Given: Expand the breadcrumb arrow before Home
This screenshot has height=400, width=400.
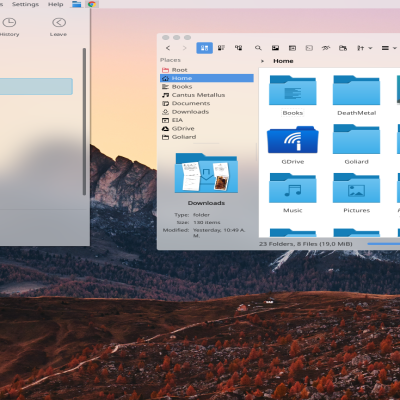Looking at the screenshot, I should tap(263, 61).
